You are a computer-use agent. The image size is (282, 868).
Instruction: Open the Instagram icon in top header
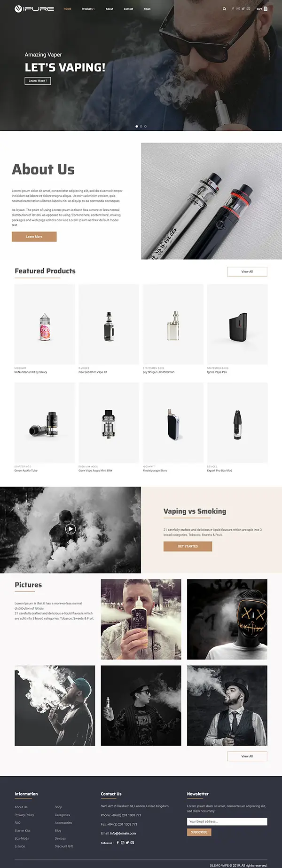point(238,8)
